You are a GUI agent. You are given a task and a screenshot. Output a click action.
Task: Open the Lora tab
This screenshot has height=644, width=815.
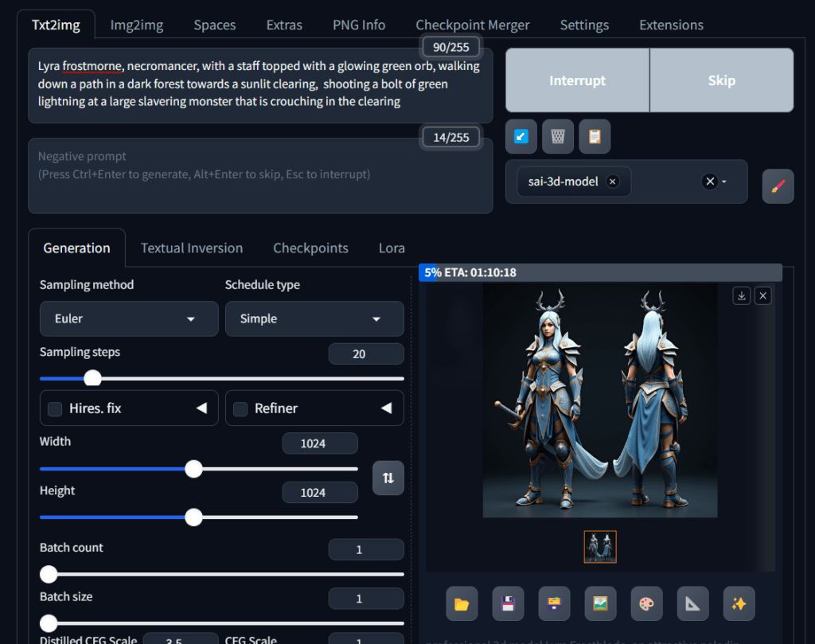click(x=392, y=248)
